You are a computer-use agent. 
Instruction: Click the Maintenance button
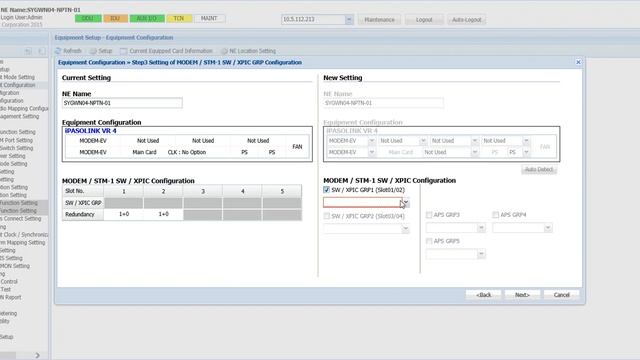click(x=379, y=20)
